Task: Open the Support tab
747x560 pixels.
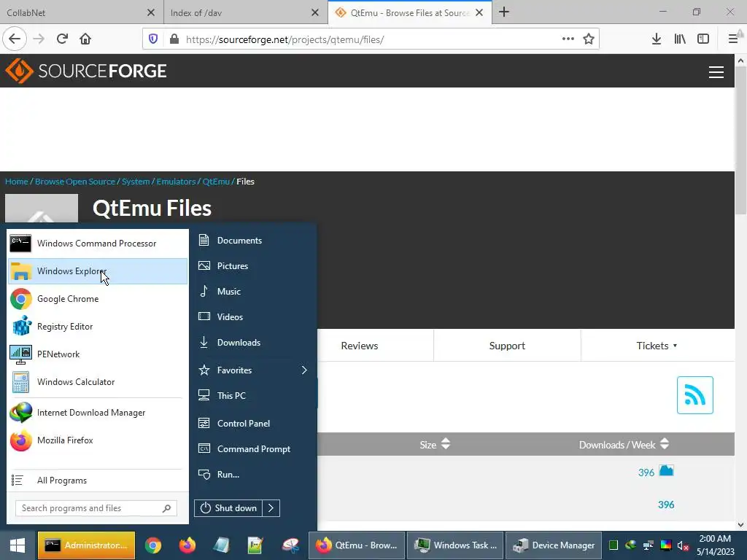Action: tap(507, 346)
